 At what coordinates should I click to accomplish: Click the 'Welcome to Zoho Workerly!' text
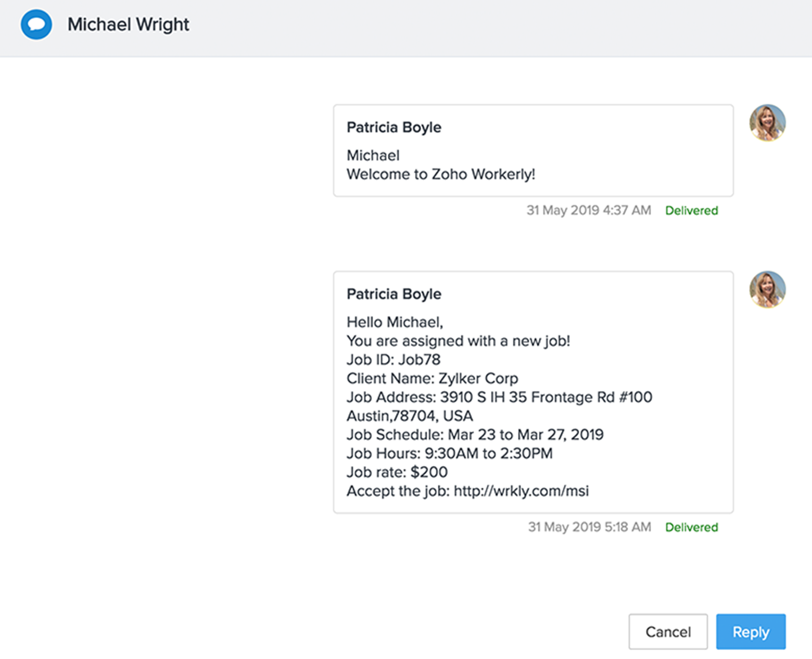(441, 174)
